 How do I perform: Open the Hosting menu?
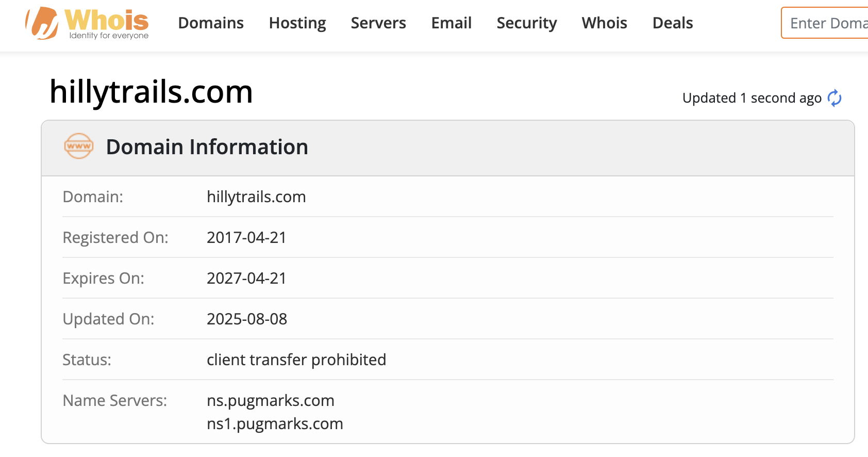point(297,23)
